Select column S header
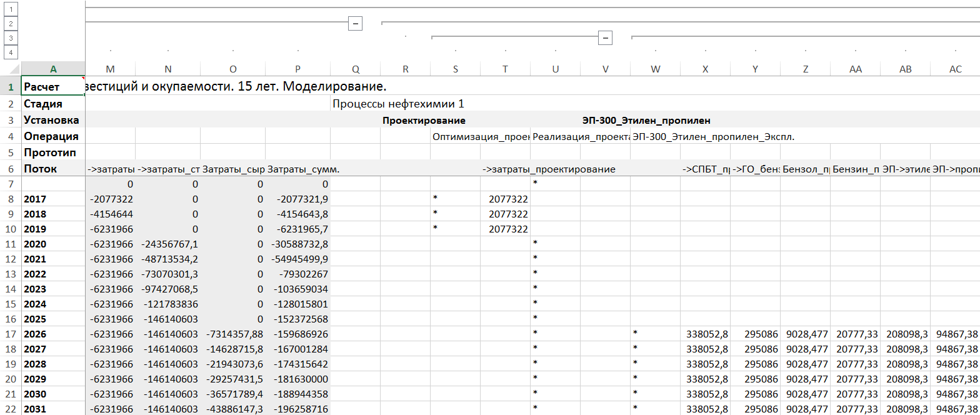The width and height of the screenshot is (980, 415). click(455, 69)
